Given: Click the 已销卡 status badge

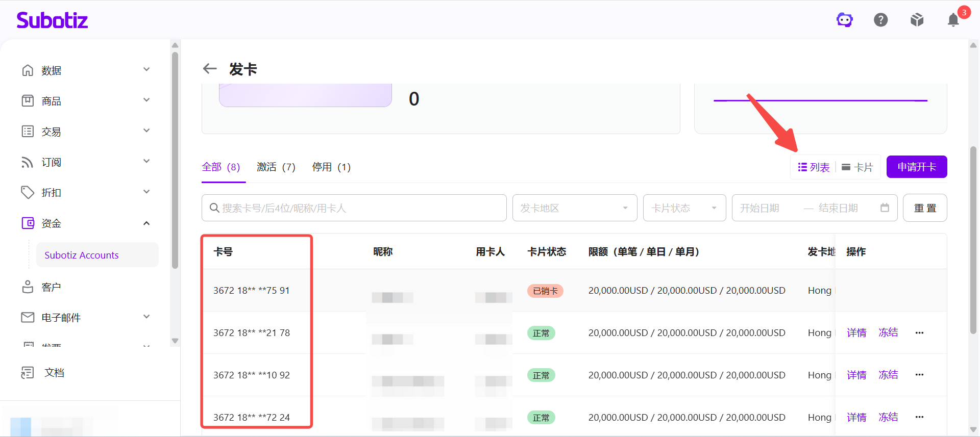Looking at the screenshot, I should click(545, 291).
